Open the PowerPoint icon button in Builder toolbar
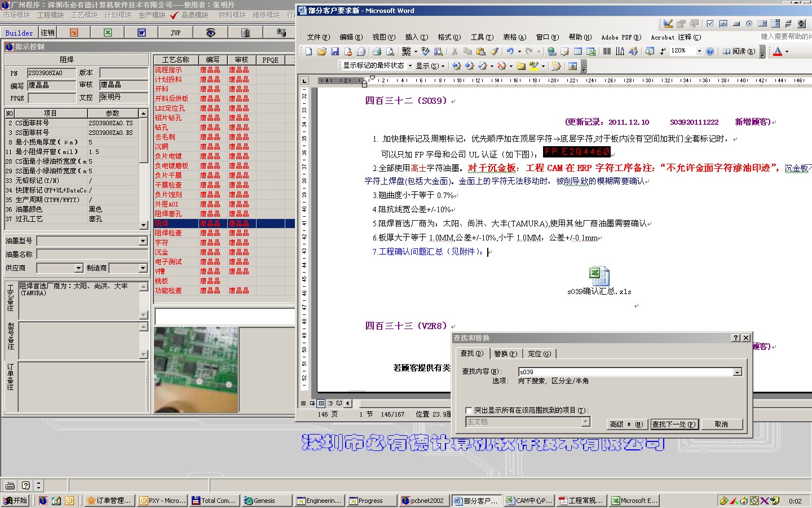 74,33
